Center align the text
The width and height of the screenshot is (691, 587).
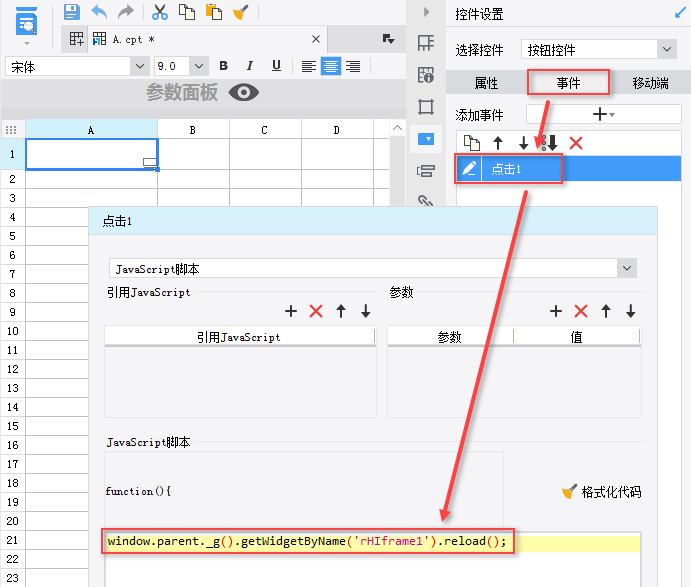pos(331,67)
